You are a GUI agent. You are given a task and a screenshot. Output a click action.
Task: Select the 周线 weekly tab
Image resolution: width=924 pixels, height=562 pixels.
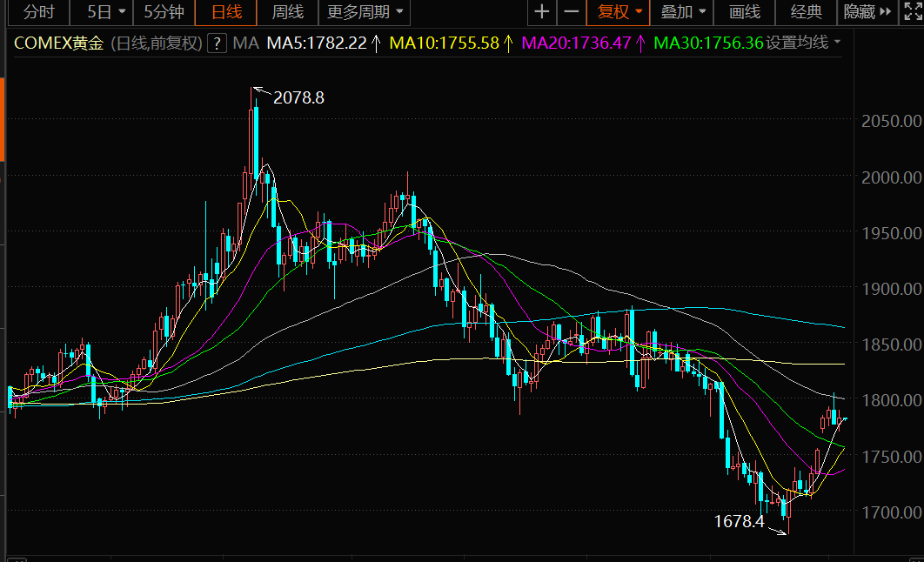(287, 12)
